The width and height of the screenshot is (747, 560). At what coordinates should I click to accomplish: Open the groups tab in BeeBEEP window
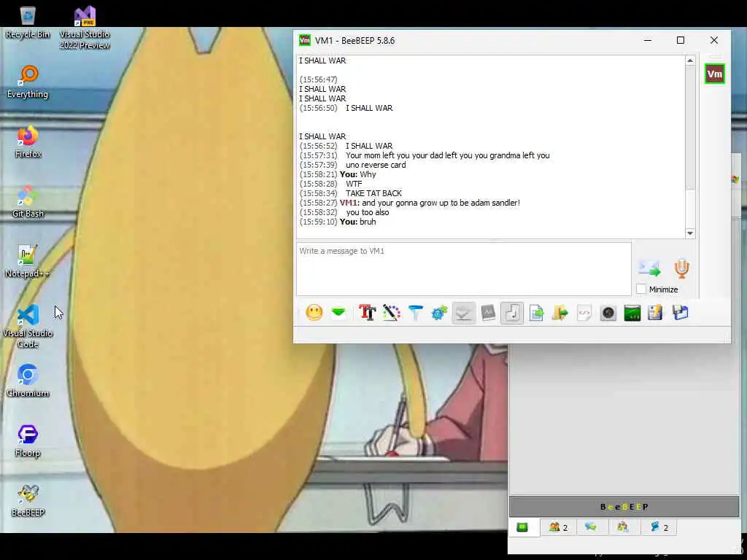(623, 527)
